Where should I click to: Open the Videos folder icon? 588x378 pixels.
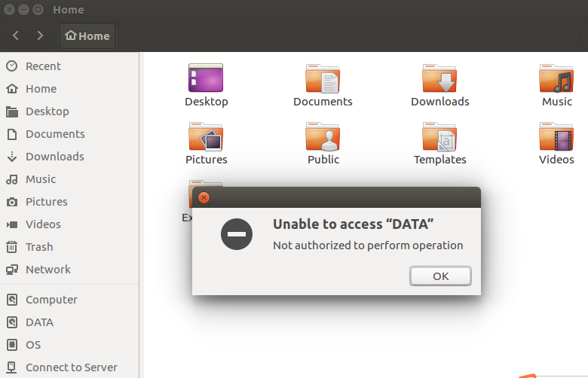(x=556, y=136)
